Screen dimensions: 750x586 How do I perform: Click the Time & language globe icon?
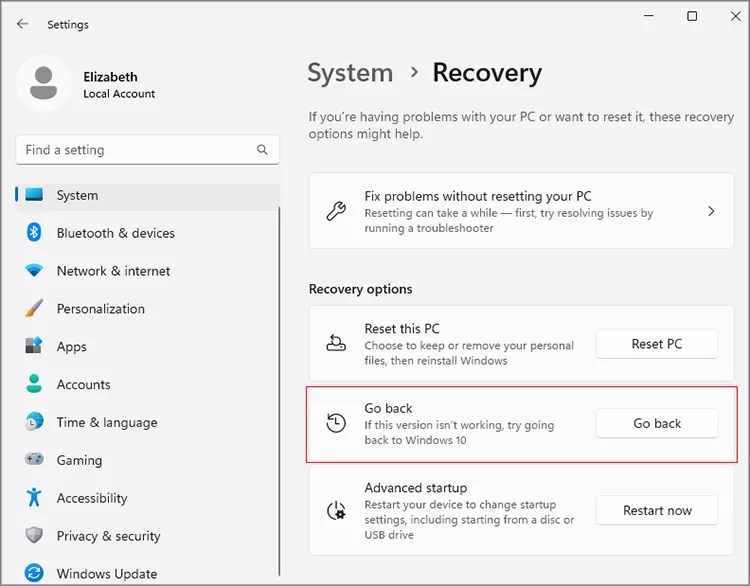(x=34, y=421)
